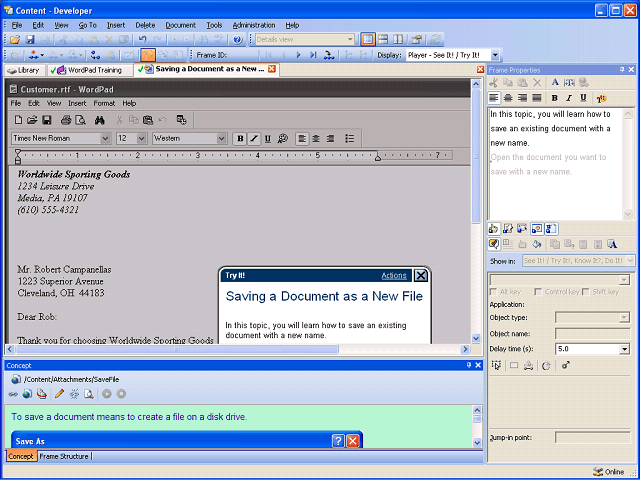Click the blue-framed A icon at row end
The height and width of the screenshot is (480, 640).
pos(612,244)
